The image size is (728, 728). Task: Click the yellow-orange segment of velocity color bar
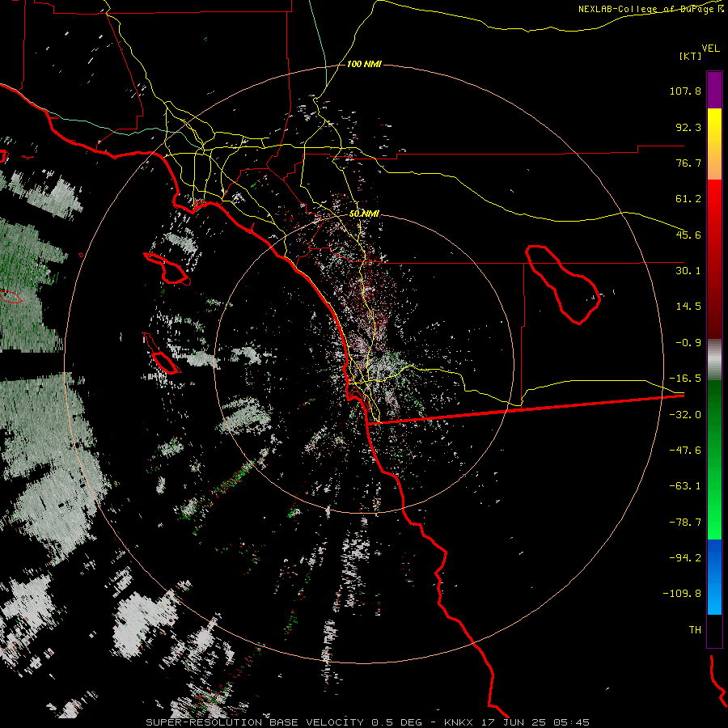pos(714,144)
